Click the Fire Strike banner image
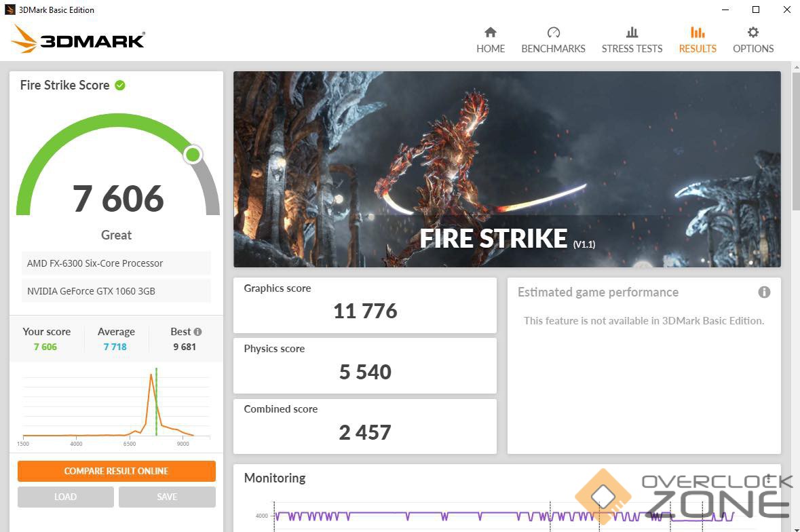 click(x=507, y=169)
